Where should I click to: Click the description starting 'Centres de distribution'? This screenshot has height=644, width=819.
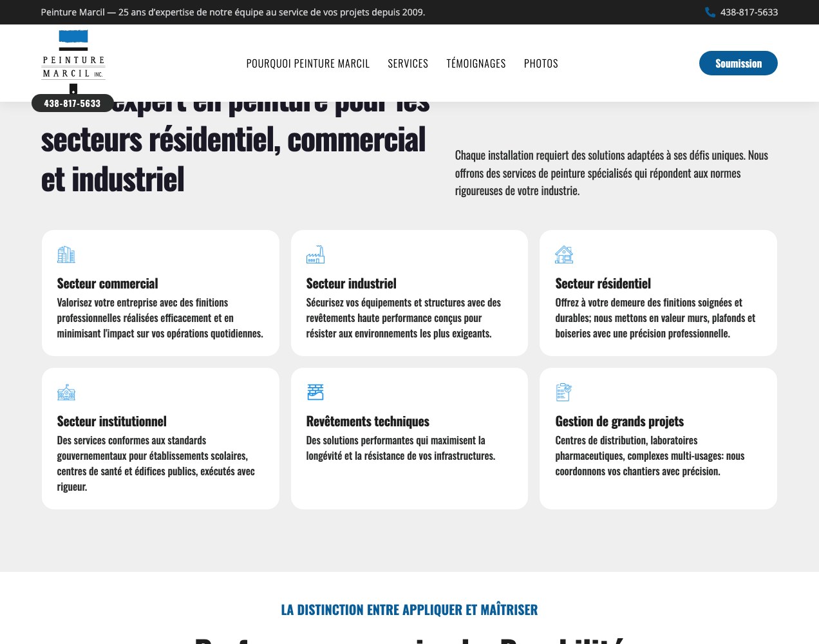pos(650,456)
